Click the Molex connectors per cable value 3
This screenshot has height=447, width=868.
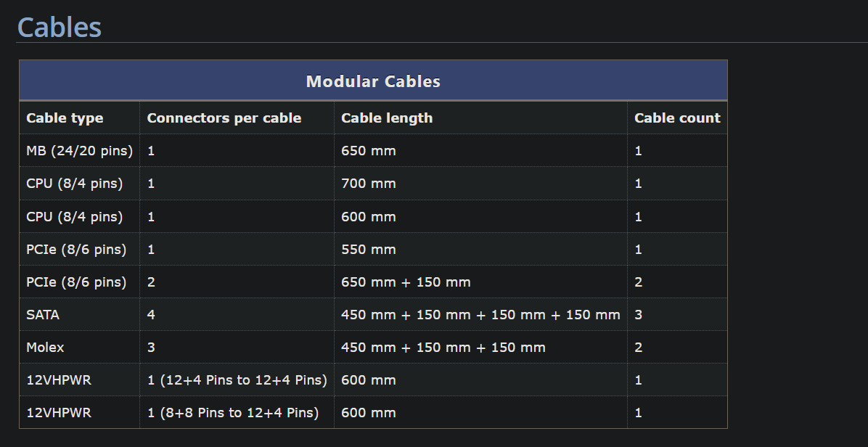[151, 348]
